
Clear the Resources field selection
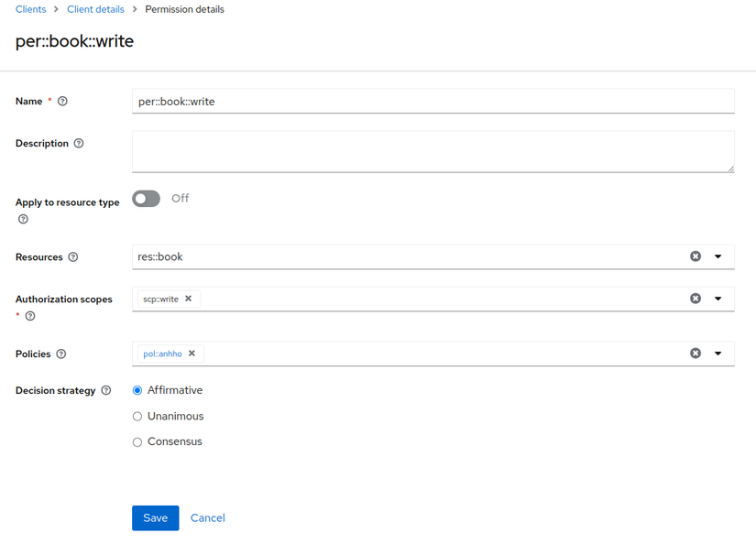[x=696, y=256]
